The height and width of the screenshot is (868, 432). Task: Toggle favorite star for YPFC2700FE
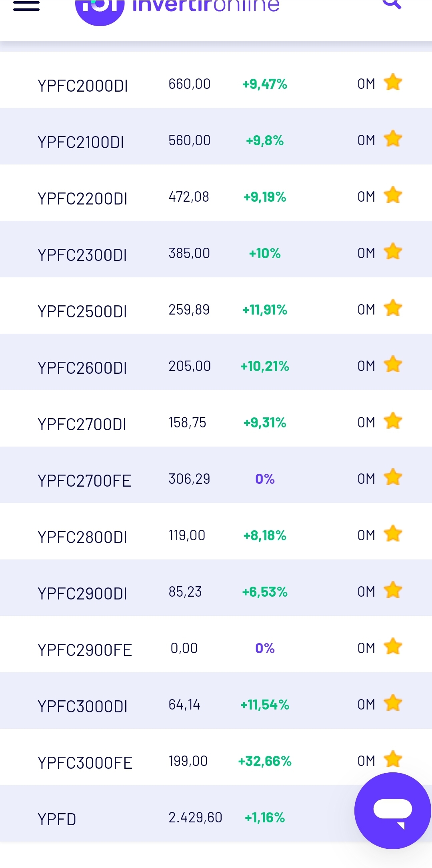(393, 477)
